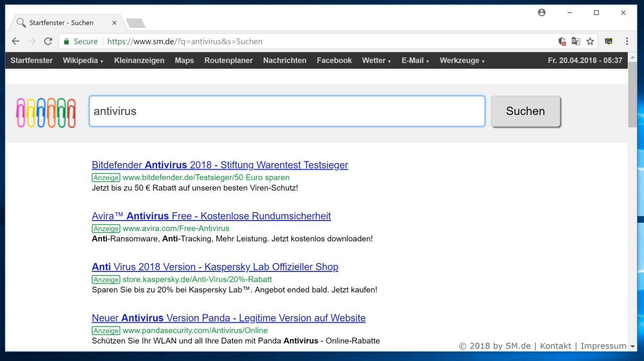Click the www.bitdefender.de/Testsieger URL
The height and width of the screenshot is (361, 644).
(x=206, y=178)
